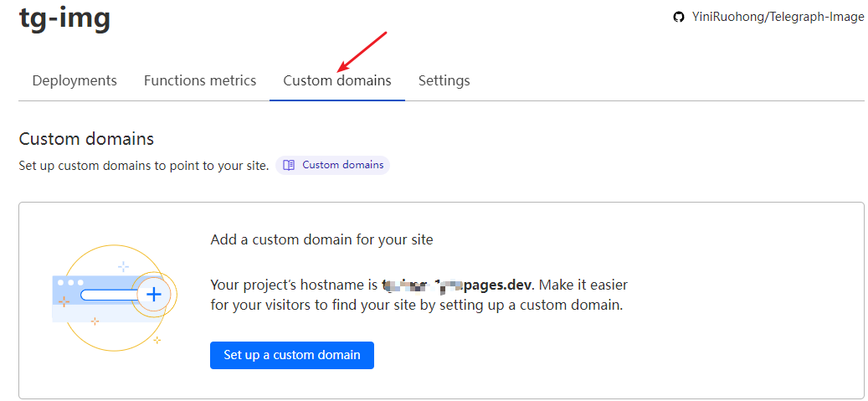Viewport: 868px width, 401px height.
Task: Click the illustration's white address bar
Action: click(x=109, y=295)
